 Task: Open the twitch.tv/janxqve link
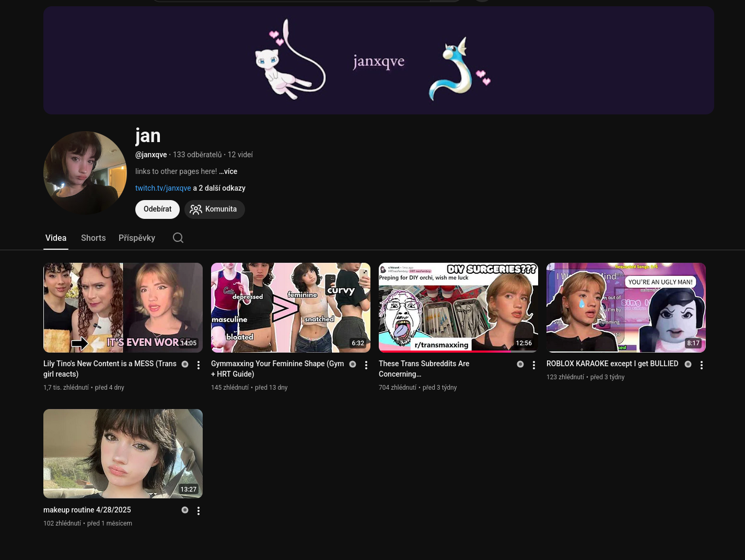[x=163, y=188]
